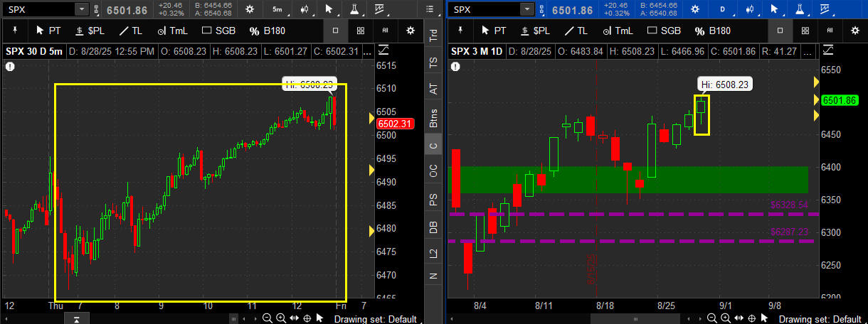This screenshot has height=324, width=868.
Task: Open the N sidebar tab
Action: coord(433,276)
